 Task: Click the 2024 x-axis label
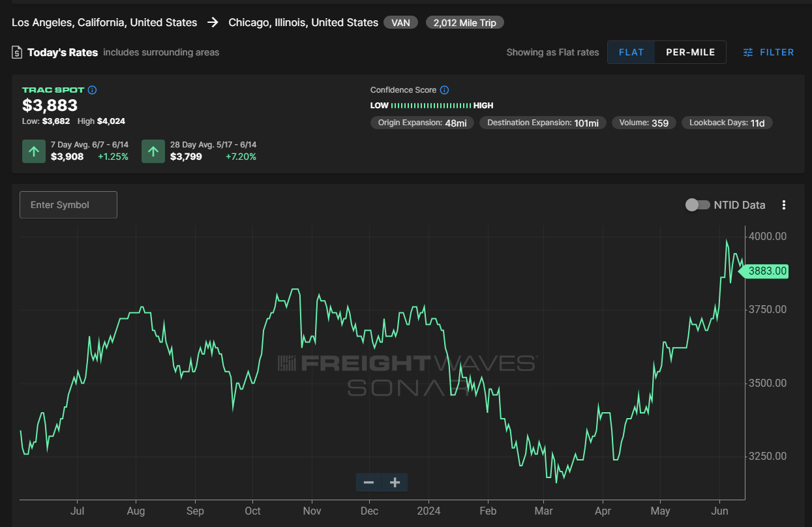(429, 511)
